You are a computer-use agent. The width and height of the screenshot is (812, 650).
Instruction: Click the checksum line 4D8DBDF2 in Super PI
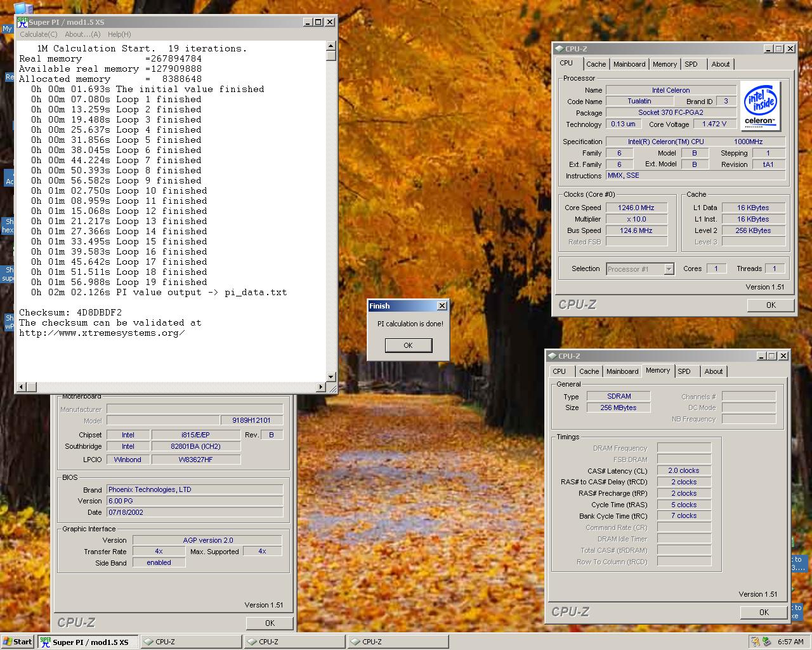click(70, 312)
